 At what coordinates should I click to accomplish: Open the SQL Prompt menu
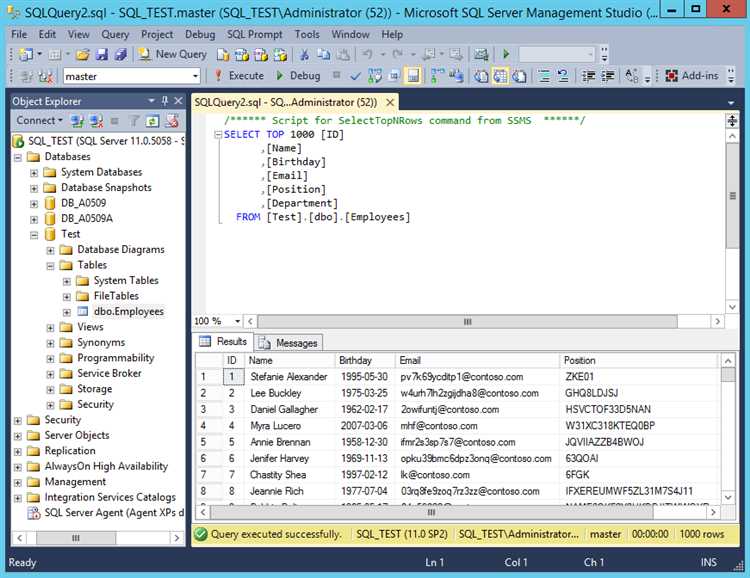[254, 34]
